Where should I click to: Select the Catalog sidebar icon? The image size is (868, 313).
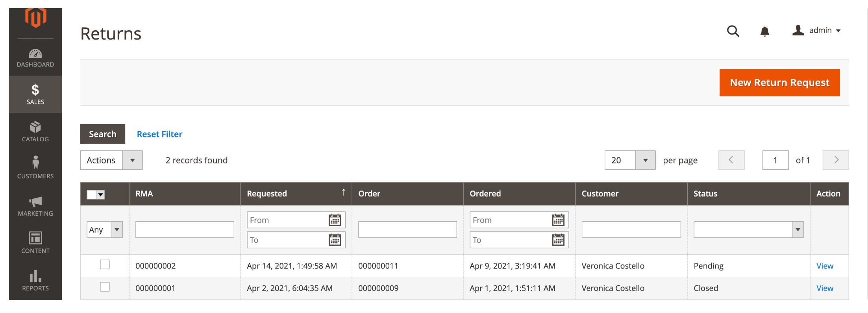pos(35,131)
